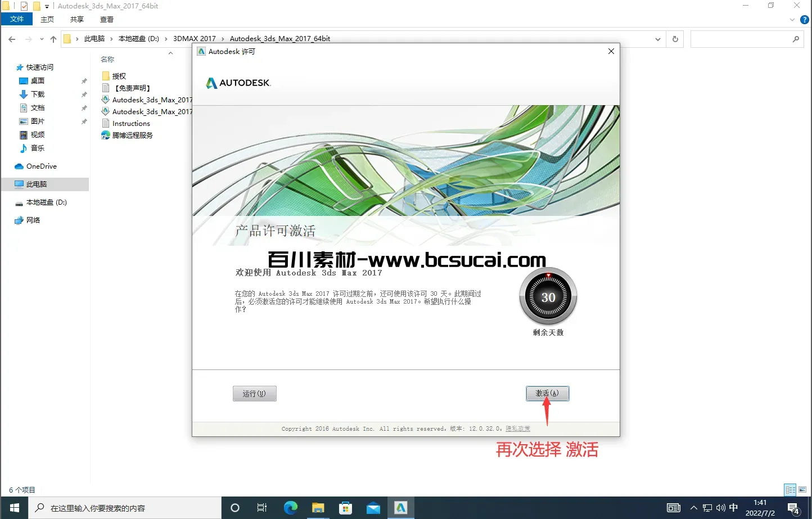812x519 pixels.
Task: Open the 文件 menu in Explorer
Action: 17,19
